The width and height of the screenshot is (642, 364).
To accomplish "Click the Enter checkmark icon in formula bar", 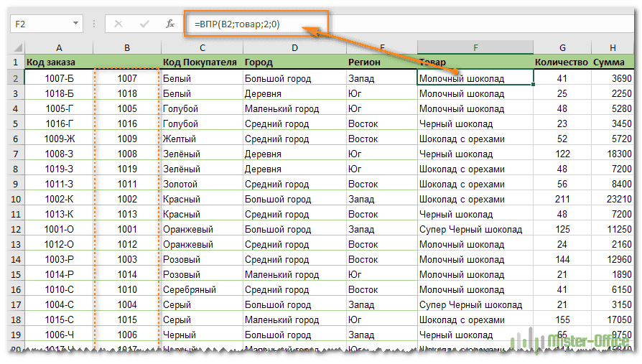I will (144, 24).
